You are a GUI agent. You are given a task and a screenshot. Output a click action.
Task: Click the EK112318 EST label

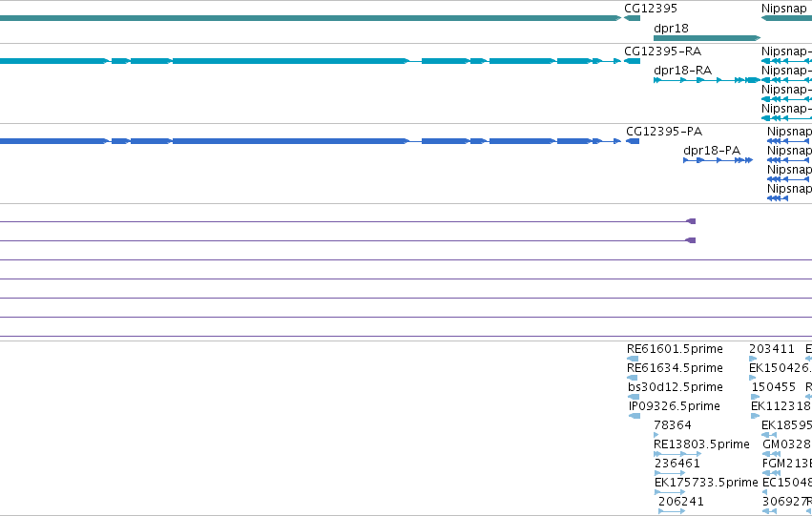(781, 406)
